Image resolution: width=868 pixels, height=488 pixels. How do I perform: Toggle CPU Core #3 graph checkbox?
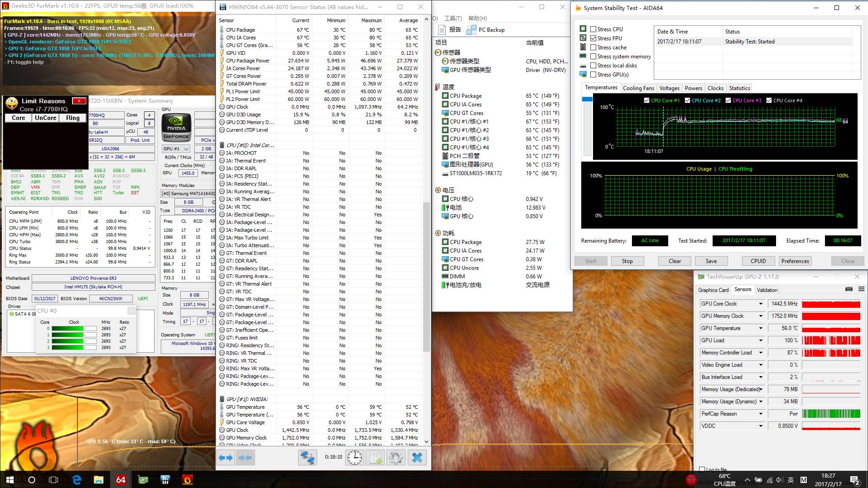[x=728, y=100]
